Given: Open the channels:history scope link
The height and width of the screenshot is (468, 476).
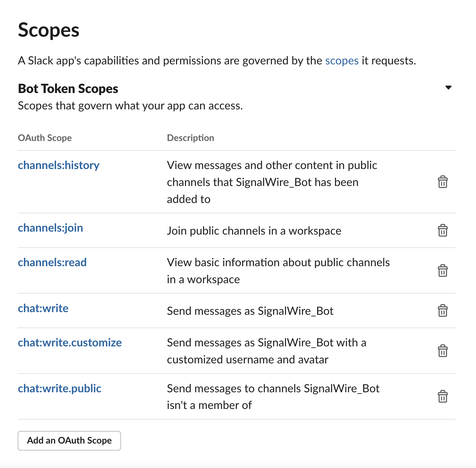Looking at the screenshot, I should click(x=59, y=165).
